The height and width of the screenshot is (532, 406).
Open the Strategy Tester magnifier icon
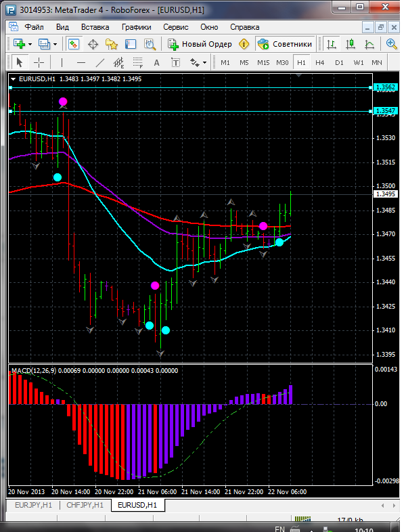[x=150, y=44]
